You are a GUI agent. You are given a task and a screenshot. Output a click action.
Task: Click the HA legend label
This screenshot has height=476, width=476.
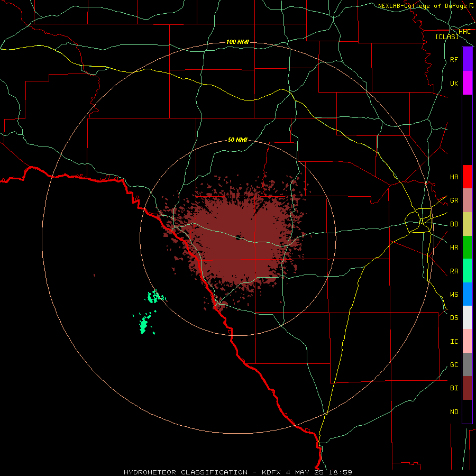454,177
